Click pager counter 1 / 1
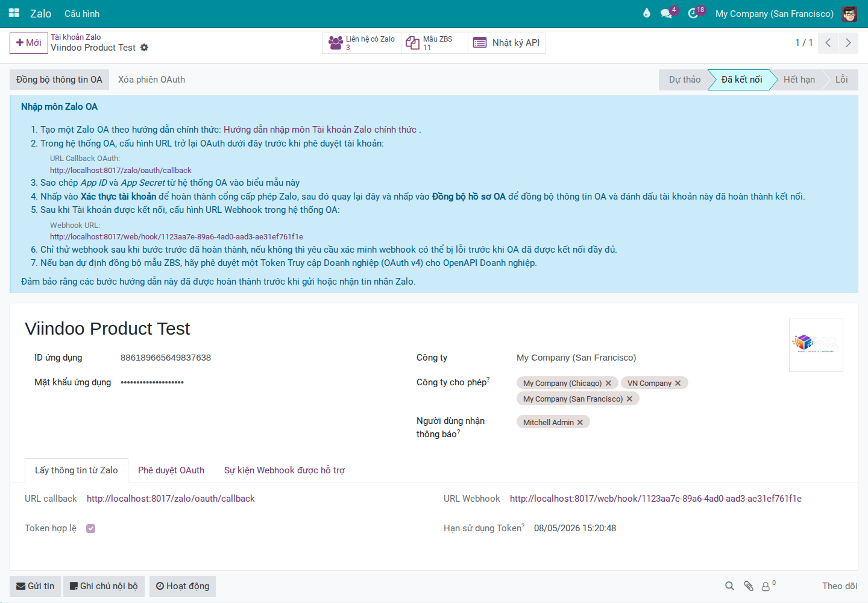This screenshot has width=868, height=603. click(x=804, y=43)
